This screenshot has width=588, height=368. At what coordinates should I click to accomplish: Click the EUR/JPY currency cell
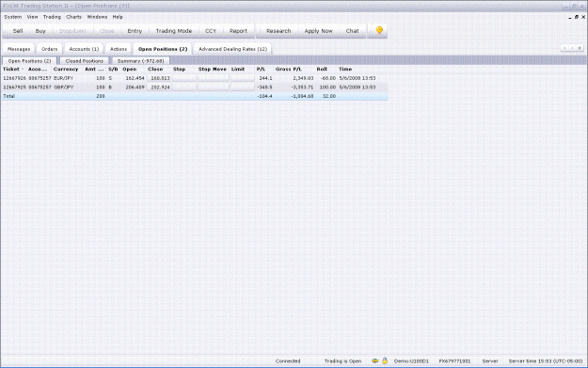point(63,78)
